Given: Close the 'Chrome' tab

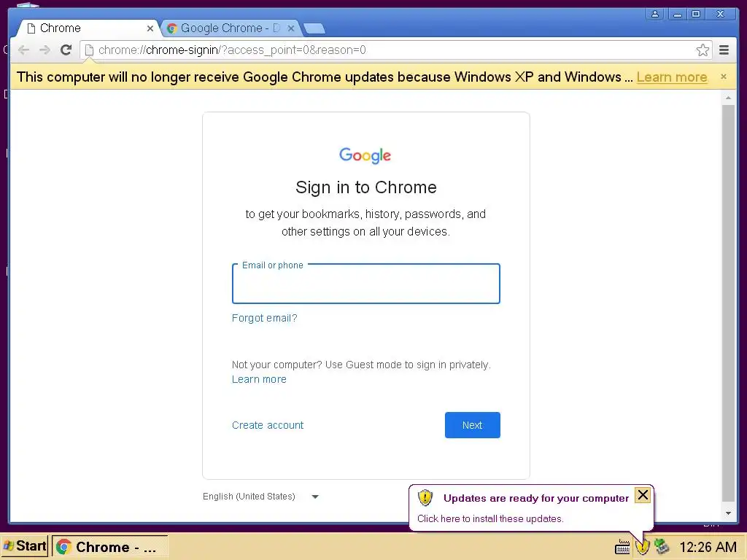Looking at the screenshot, I should tap(150, 28).
